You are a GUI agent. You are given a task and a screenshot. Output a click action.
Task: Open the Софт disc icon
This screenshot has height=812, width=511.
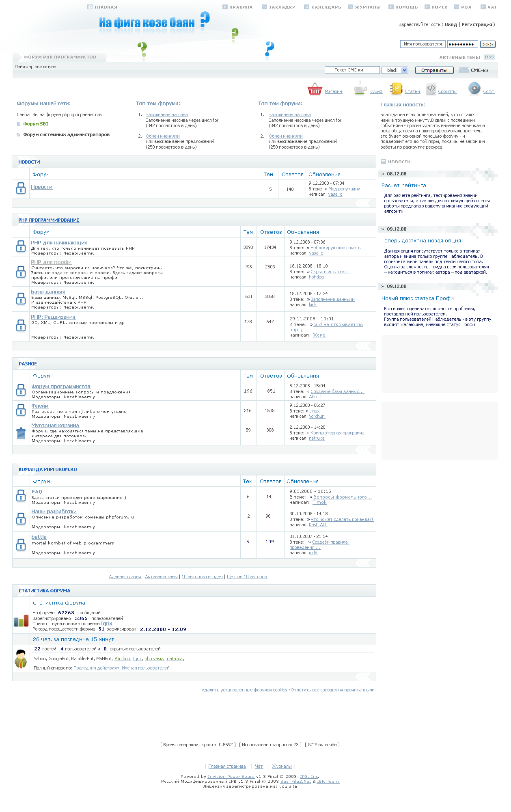(x=474, y=89)
